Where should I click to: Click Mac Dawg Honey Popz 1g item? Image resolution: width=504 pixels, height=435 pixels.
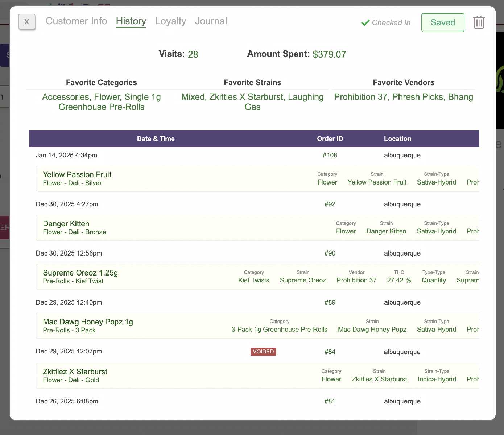pyautogui.click(x=88, y=322)
